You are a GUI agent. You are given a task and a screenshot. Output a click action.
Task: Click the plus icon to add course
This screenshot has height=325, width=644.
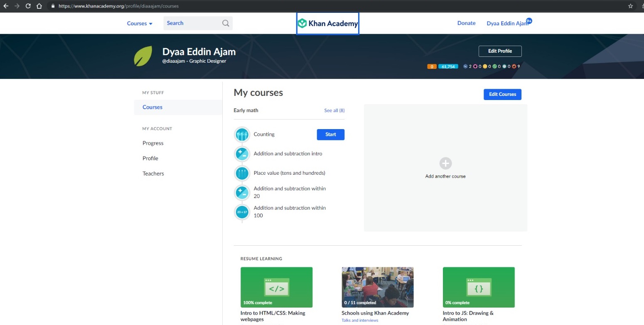(x=445, y=163)
